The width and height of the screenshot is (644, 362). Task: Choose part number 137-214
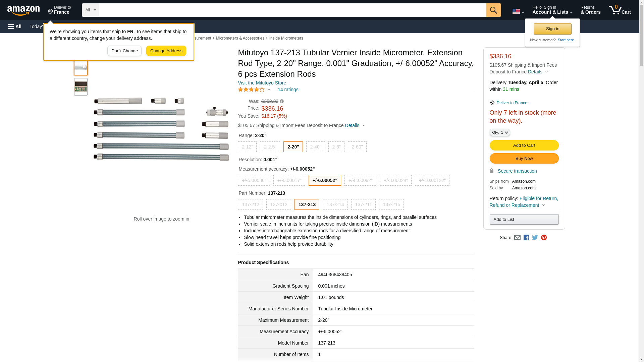tap(335, 204)
